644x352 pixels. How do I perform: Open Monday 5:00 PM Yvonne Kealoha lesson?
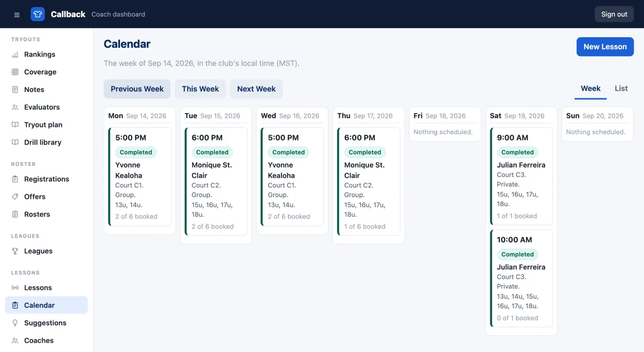(x=140, y=177)
